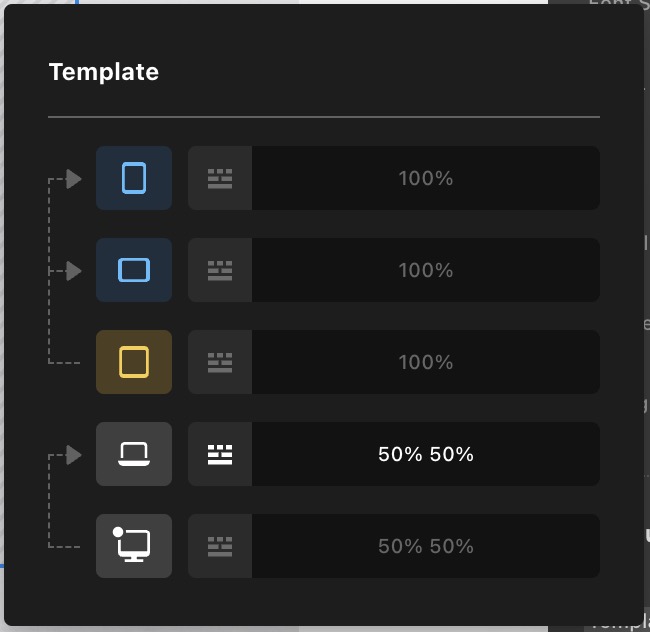Viewport: 650px width, 632px height.
Task: Open layout grid icon for landscape tablet row
Action: (x=220, y=270)
